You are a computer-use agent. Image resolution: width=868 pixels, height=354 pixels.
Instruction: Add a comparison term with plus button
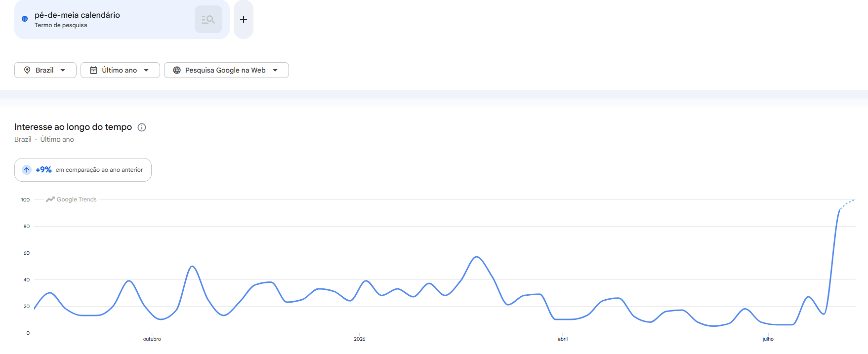click(x=244, y=19)
